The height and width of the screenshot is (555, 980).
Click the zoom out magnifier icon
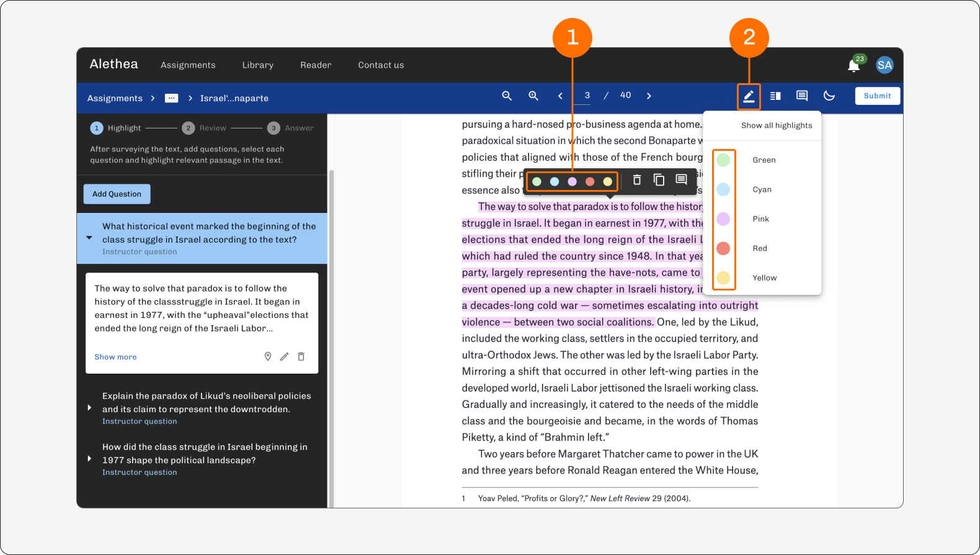pyautogui.click(x=507, y=96)
